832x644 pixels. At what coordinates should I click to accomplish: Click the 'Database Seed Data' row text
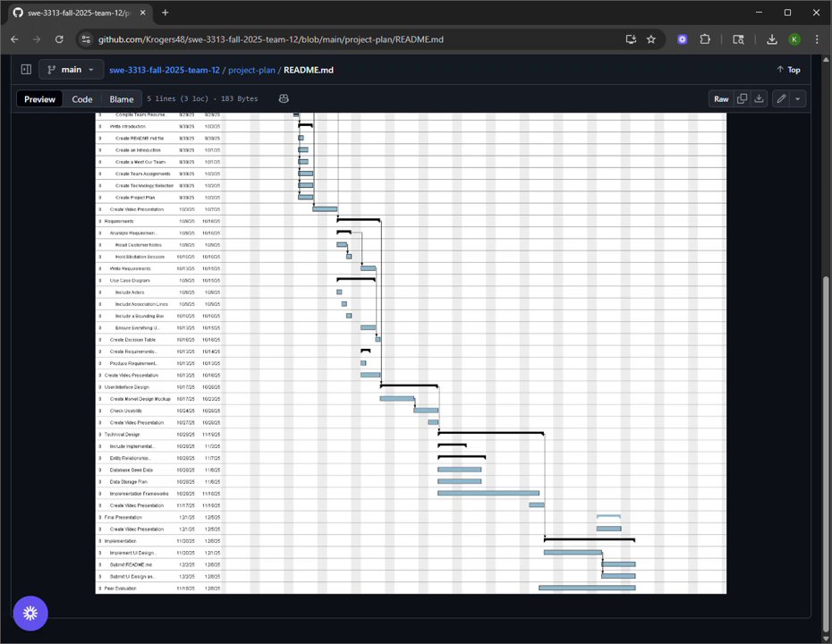coord(131,470)
